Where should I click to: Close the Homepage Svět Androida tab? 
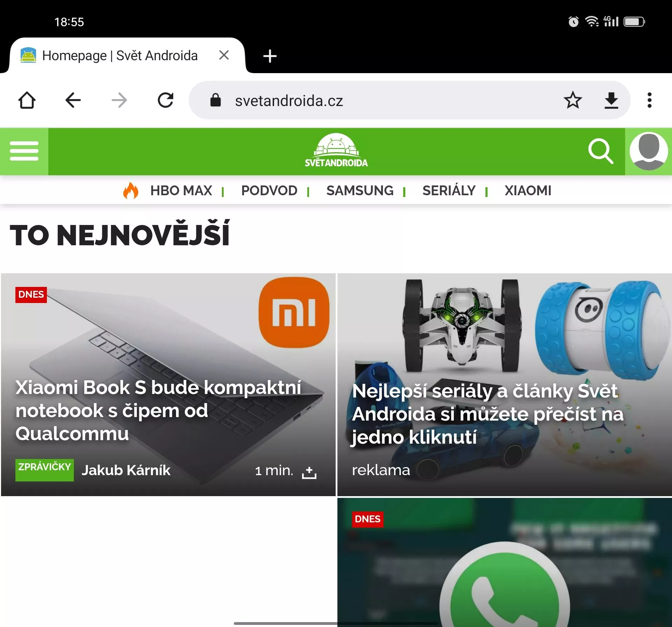coord(224,55)
